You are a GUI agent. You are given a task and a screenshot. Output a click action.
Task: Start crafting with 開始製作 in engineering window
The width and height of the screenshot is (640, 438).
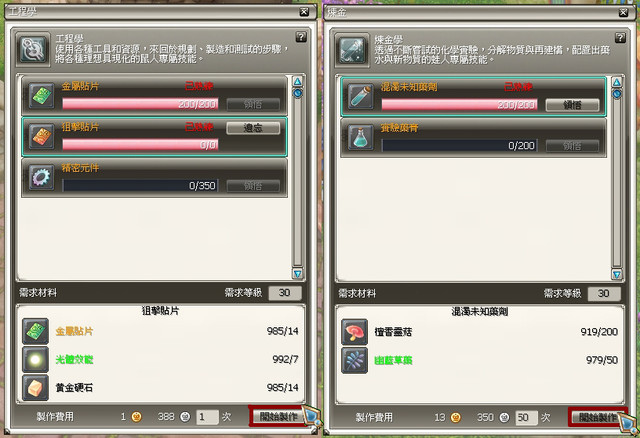(x=278, y=416)
